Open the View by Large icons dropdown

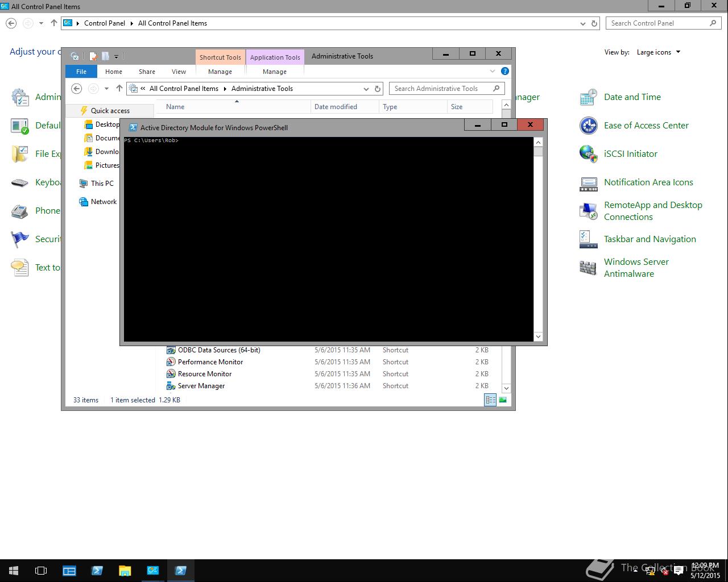[659, 52]
